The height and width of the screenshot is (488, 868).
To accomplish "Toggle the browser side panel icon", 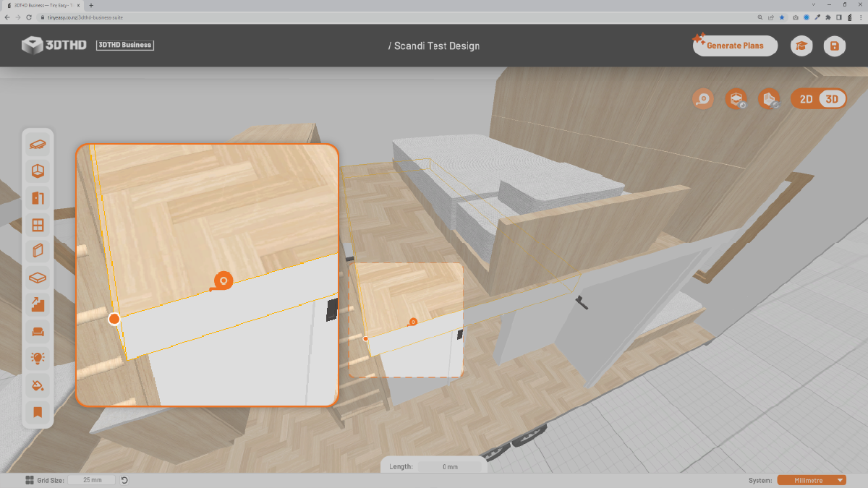I will [x=838, y=17].
